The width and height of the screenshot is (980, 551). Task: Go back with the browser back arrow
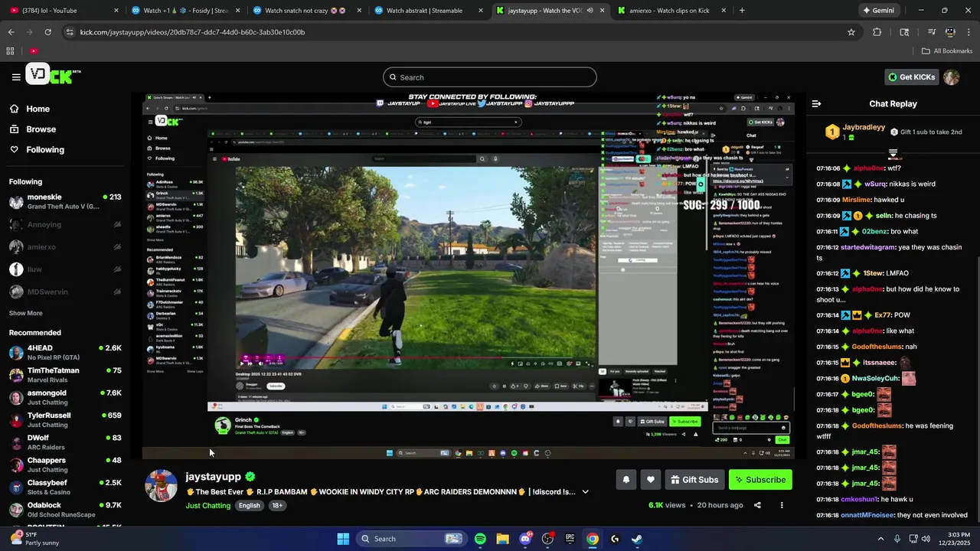11,32
